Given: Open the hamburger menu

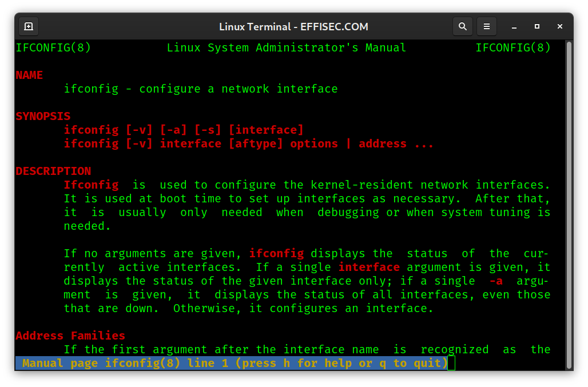Looking at the screenshot, I should (487, 26).
